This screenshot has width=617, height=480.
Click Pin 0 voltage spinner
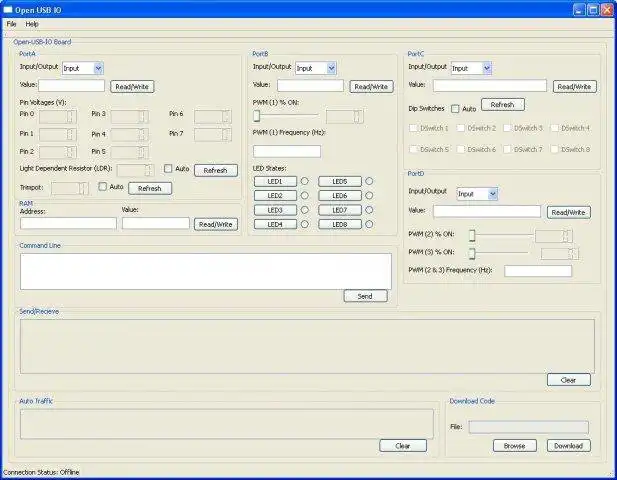(58, 116)
